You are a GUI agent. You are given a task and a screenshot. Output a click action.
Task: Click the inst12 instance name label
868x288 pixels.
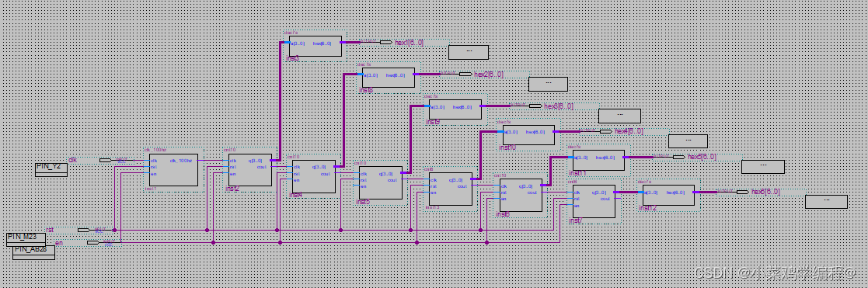pos(647,208)
